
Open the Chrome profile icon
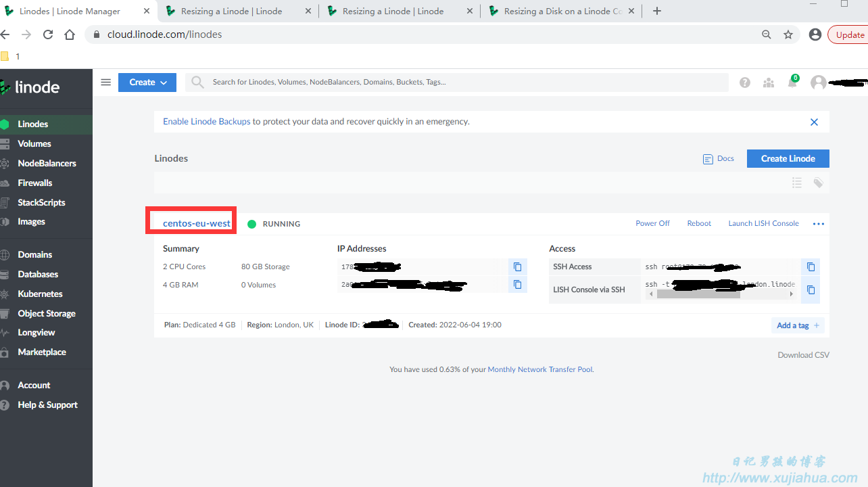coord(815,34)
